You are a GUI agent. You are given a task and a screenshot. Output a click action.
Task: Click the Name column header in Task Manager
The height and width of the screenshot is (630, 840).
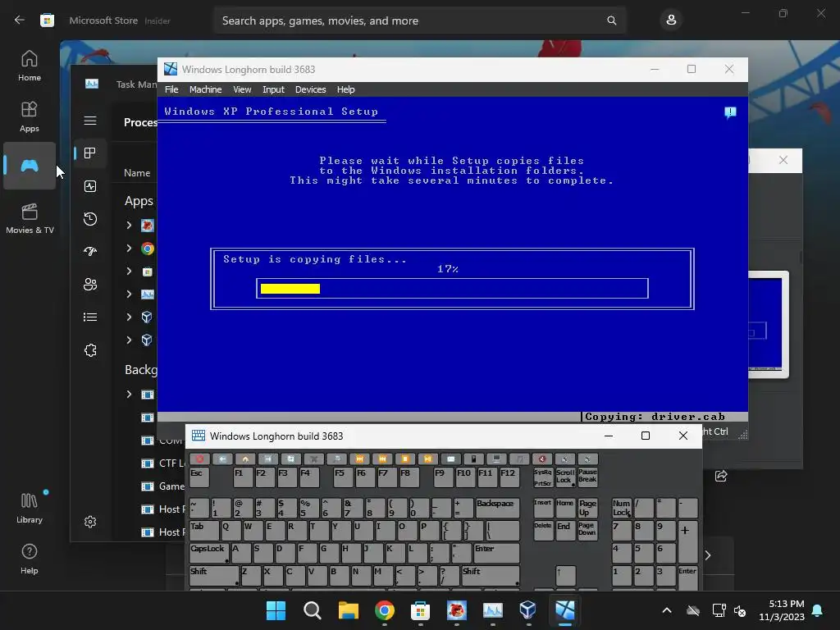[137, 173]
